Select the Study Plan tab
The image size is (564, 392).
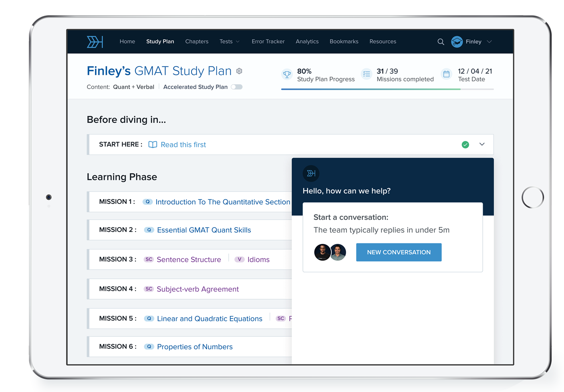(160, 42)
